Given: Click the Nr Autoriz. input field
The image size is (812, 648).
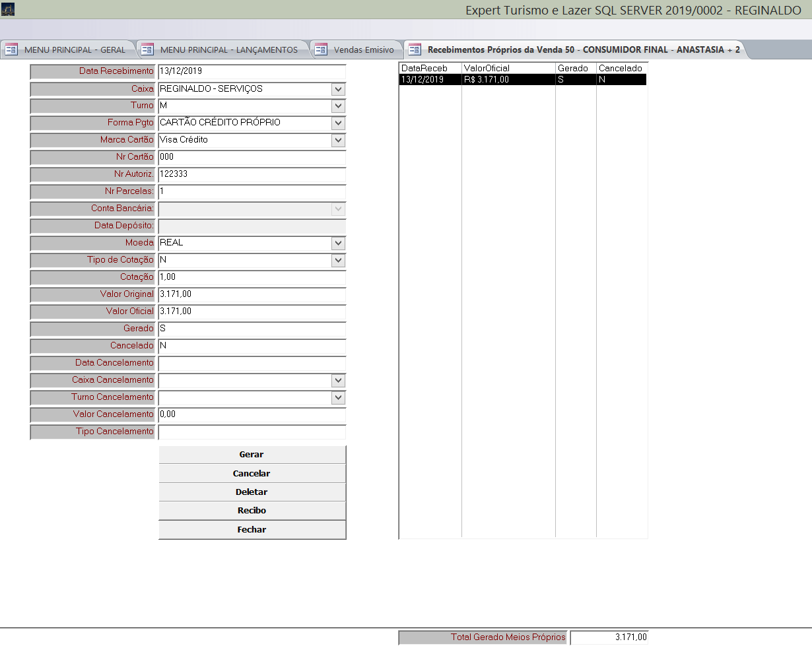Looking at the screenshot, I should (251, 175).
